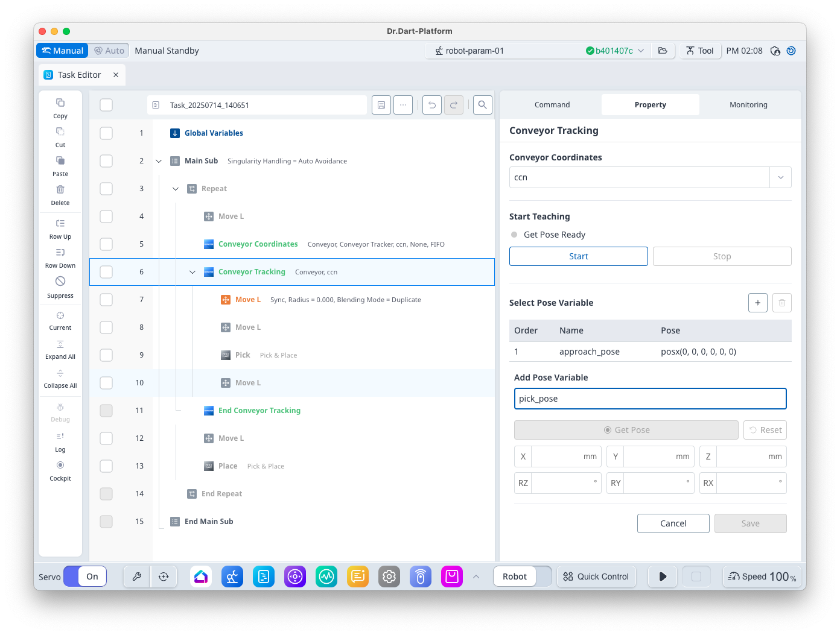The image size is (840, 635).
Task: Move selected row up with Row Up
Action: coord(60,224)
